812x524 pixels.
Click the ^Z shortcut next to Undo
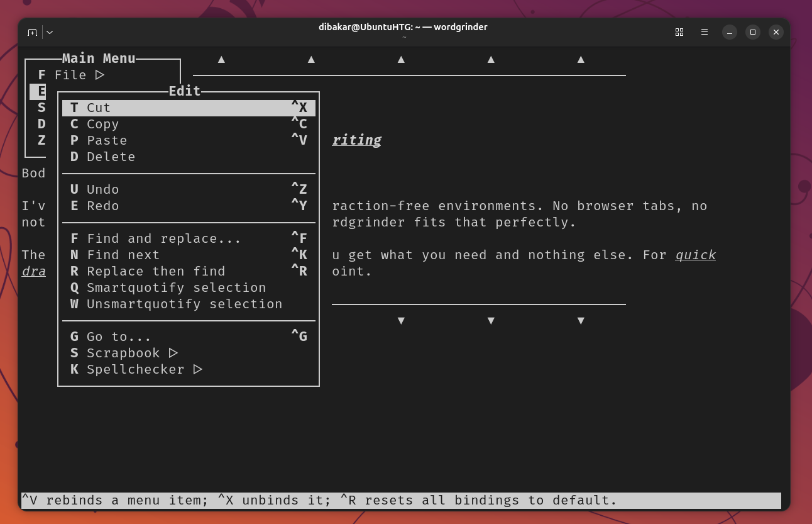pos(299,189)
